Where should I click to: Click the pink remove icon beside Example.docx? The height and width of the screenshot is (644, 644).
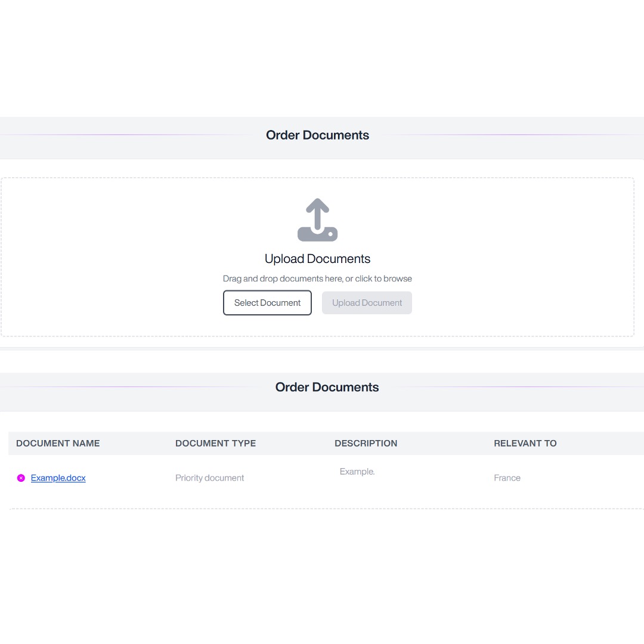click(x=21, y=478)
